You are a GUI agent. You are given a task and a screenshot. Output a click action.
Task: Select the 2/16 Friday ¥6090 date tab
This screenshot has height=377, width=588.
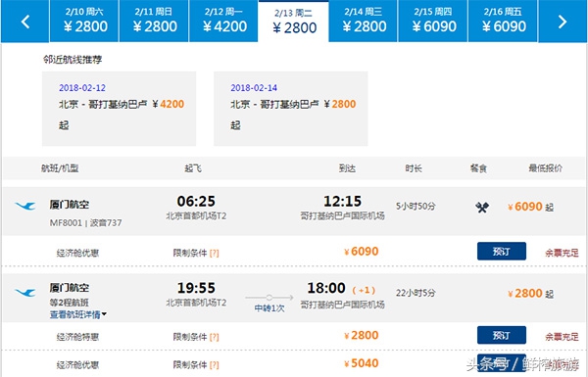coord(503,21)
